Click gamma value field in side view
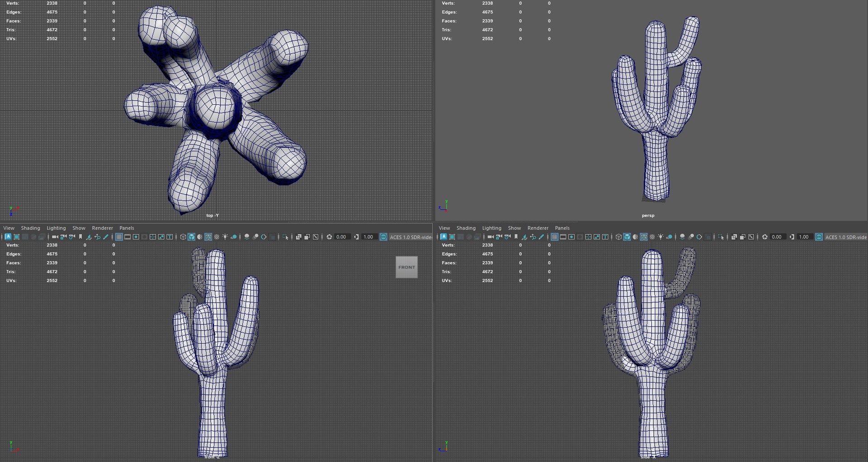 point(804,237)
